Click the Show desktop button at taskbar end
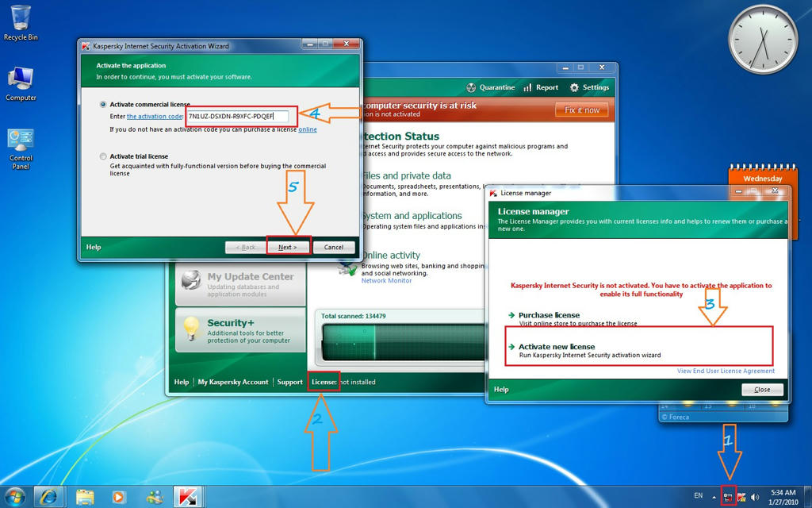This screenshot has height=508, width=812. 808,497
